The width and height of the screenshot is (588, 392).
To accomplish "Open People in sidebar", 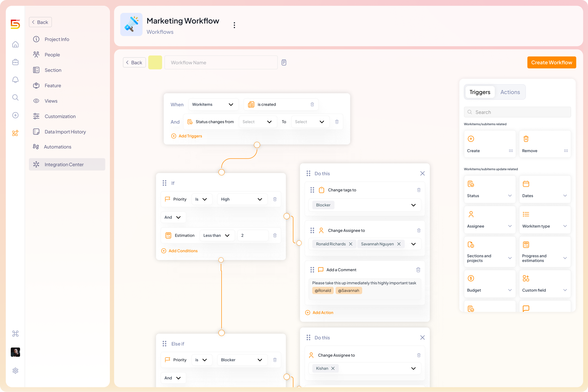I will coord(52,55).
